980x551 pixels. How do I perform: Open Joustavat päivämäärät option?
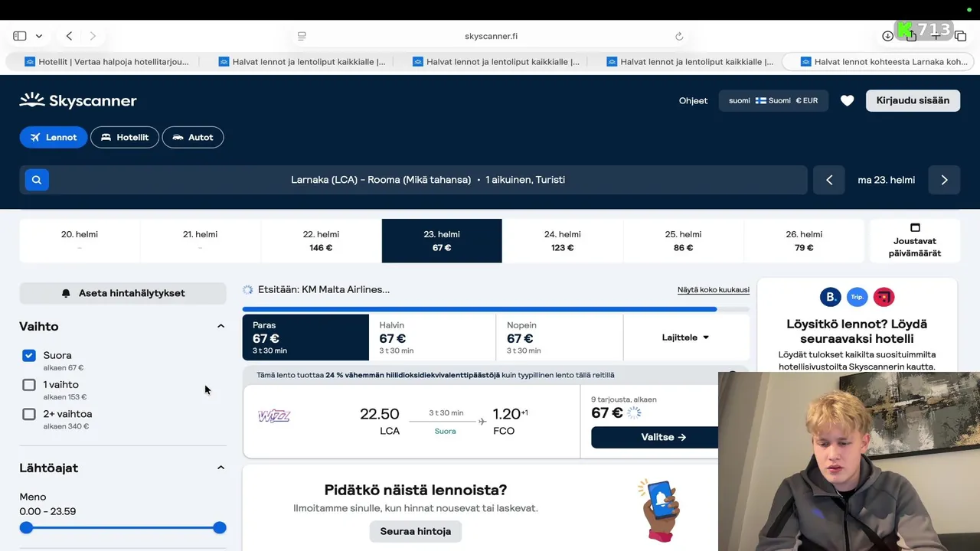click(x=915, y=241)
